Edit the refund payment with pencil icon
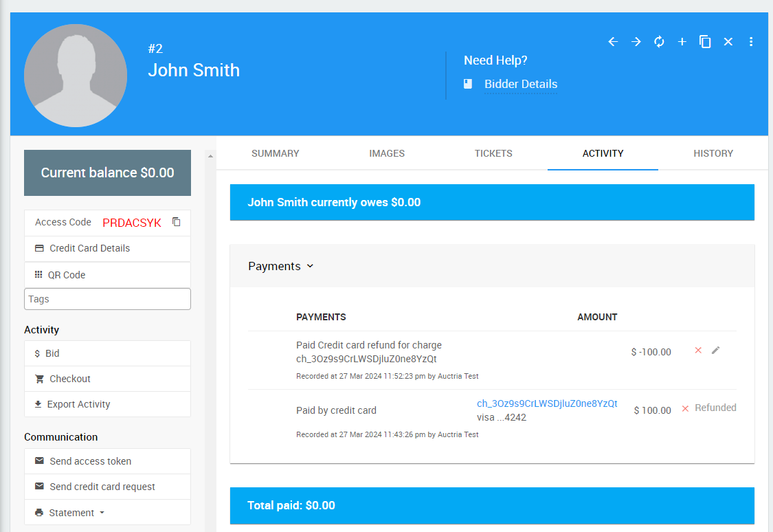 [716, 351]
